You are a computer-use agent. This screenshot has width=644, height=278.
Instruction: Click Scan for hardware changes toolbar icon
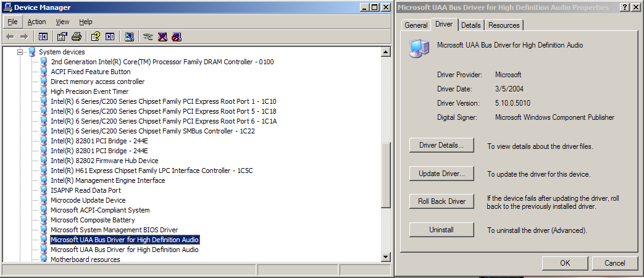(129, 37)
